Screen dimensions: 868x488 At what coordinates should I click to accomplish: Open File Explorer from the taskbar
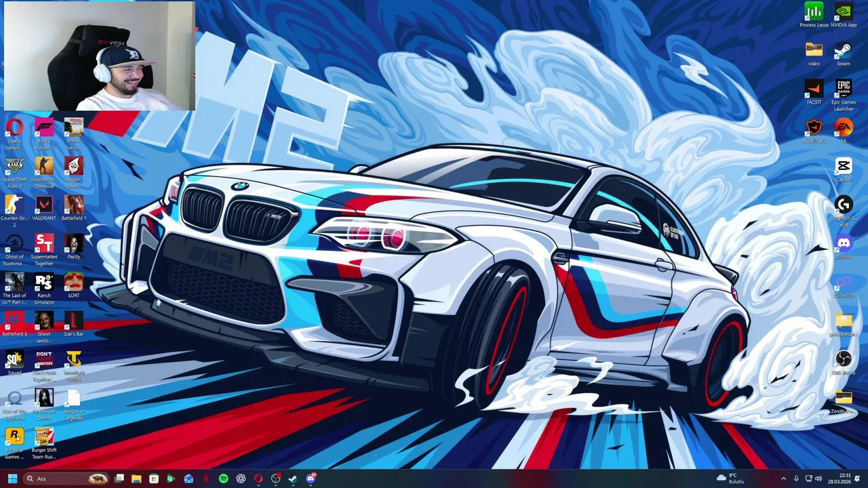(136, 479)
